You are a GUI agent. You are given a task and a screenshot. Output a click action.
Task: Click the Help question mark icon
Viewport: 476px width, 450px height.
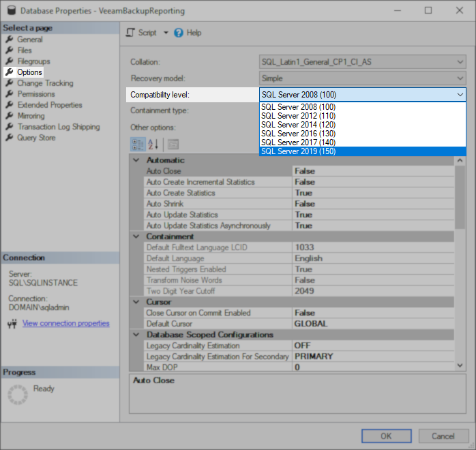point(179,33)
